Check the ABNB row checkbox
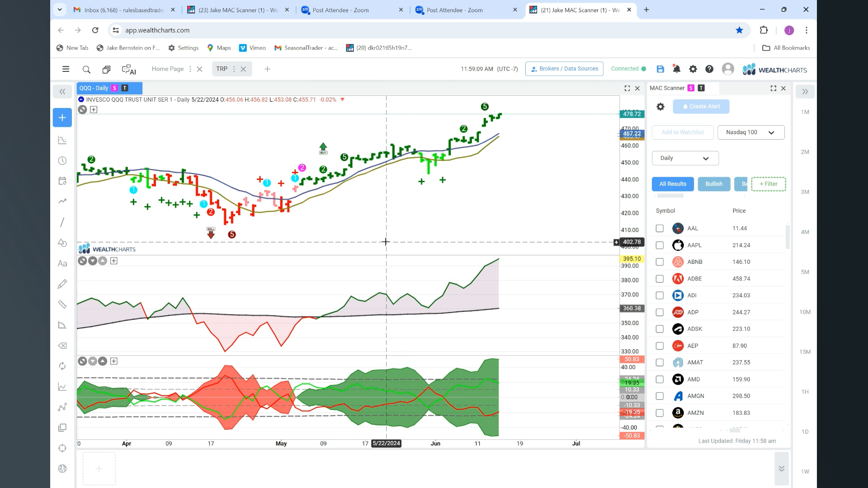The height and width of the screenshot is (488, 868). 660,262
